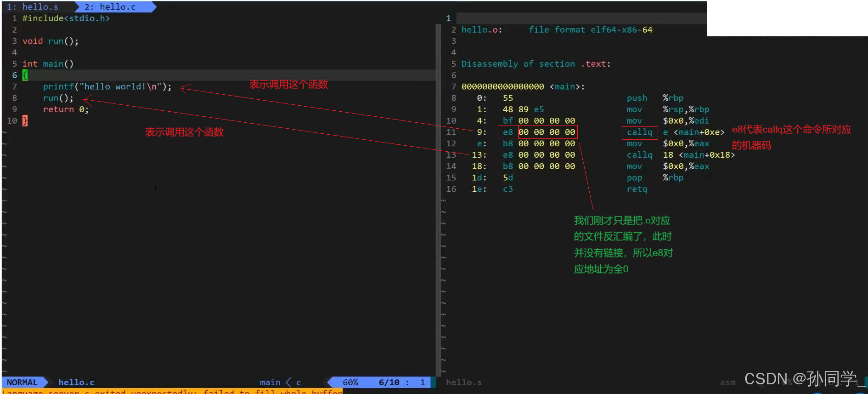Screen dimensions: 868x394
Task: Click the closing brace on line 10
Action: tap(25, 121)
